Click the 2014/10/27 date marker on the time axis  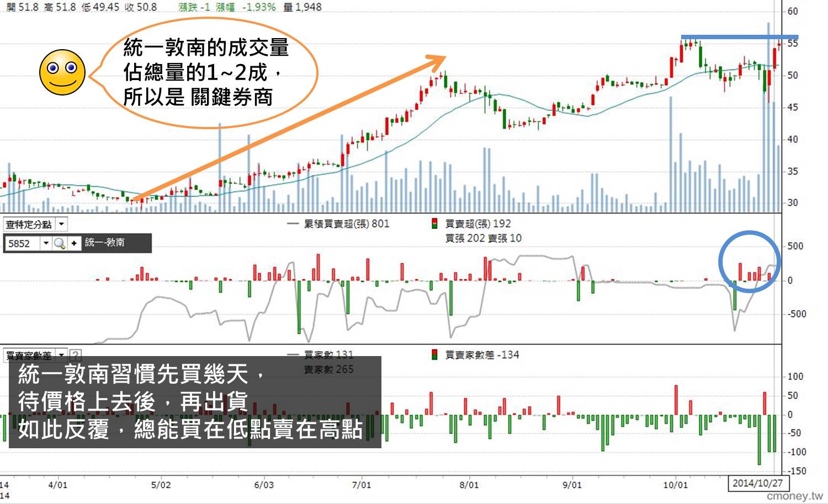pos(757,483)
